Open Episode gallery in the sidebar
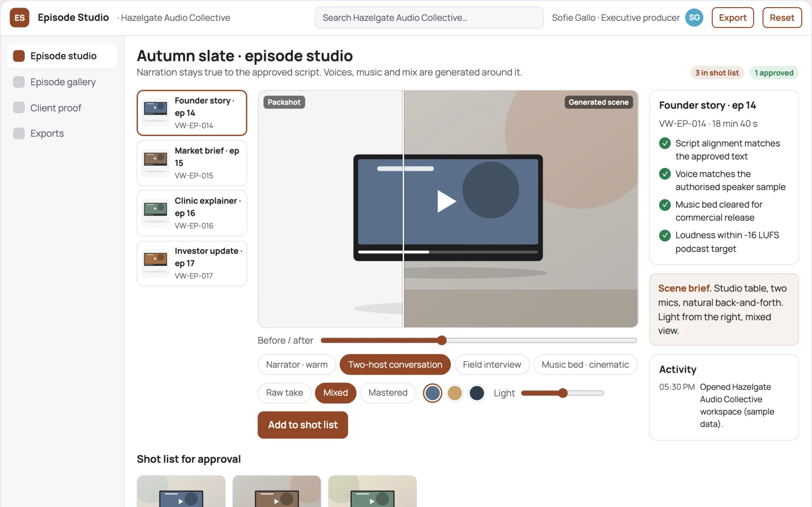812x507 pixels. pyautogui.click(x=62, y=82)
